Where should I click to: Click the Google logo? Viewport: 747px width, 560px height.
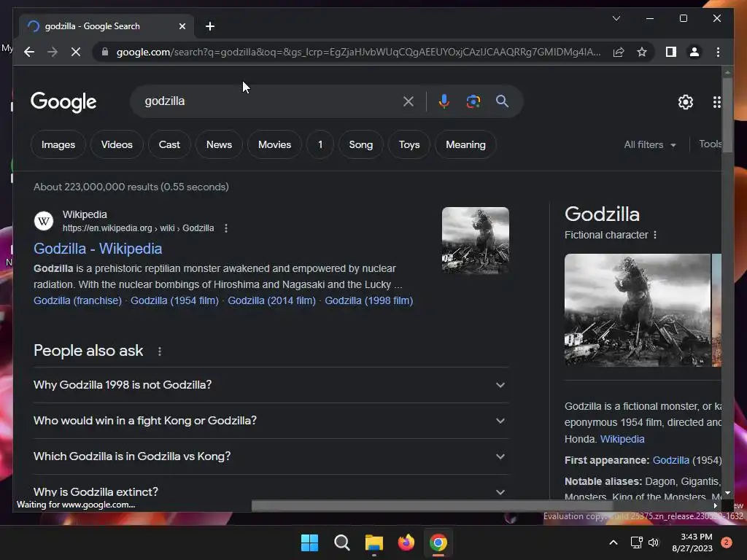(x=63, y=102)
